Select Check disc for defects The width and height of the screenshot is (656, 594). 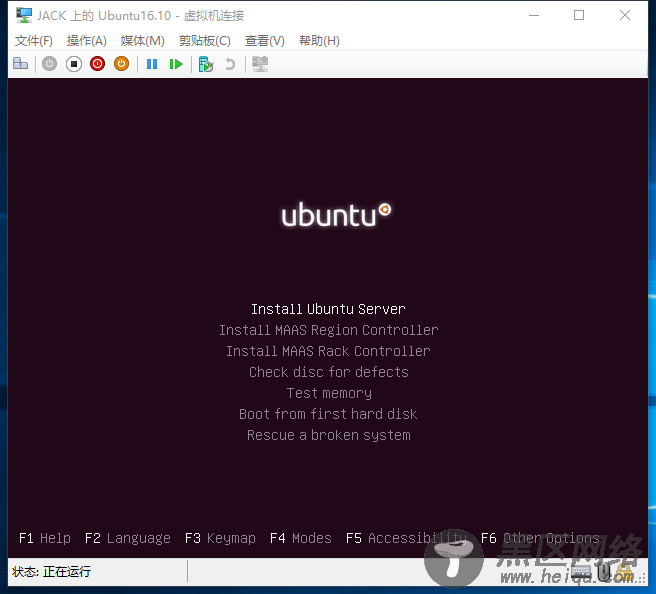(328, 372)
